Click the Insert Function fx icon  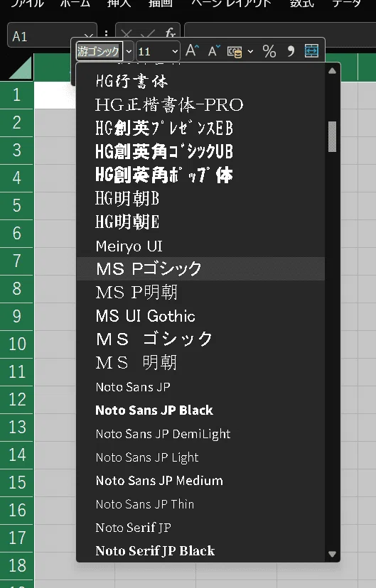(x=170, y=34)
